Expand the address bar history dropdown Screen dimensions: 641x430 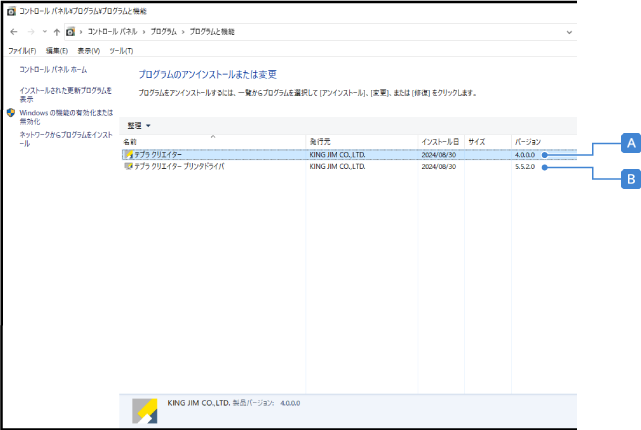[x=569, y=32]
